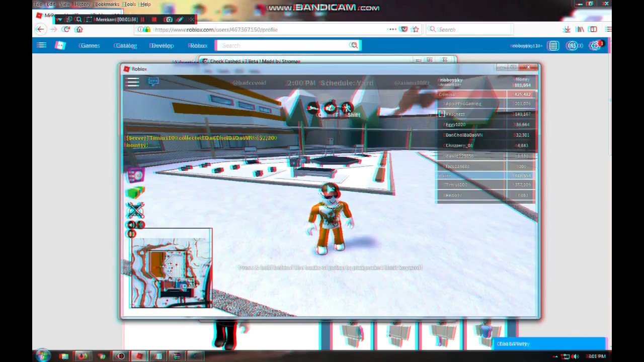Open the in-game chat bubble icon

click(x=153, y=81)
